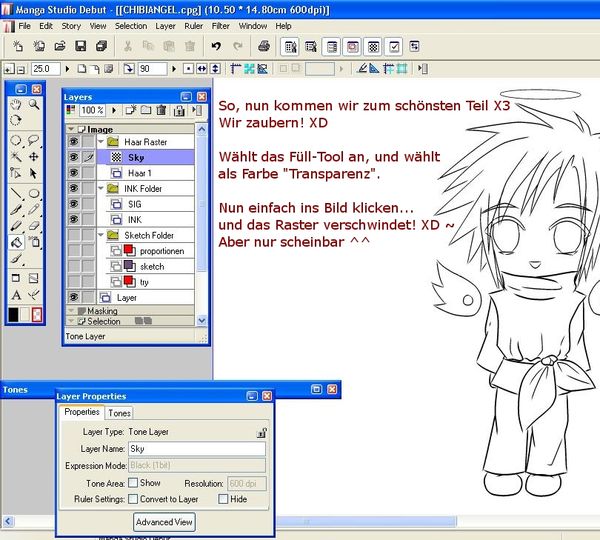Click the Layer Name field containing Sky
Image resolution: width=600 pixels, height=540 pixels.
pyautogui.click(x=197, y=449)
